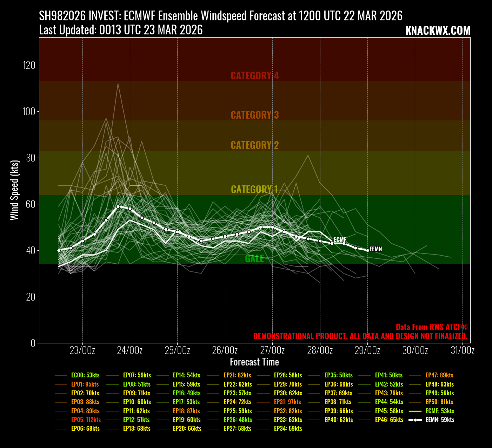This screenshot has width=492, height=448.
Task: Click the EC00: 53kts legend entry
Action: (85, 375)
